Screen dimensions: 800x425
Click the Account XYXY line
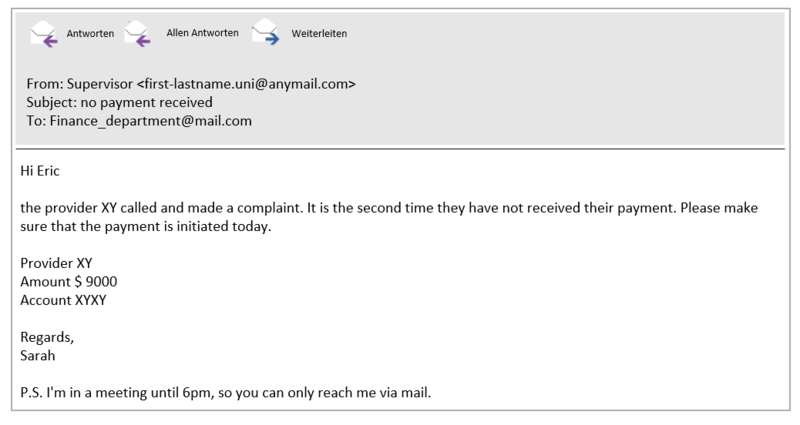tap(63, 300)
